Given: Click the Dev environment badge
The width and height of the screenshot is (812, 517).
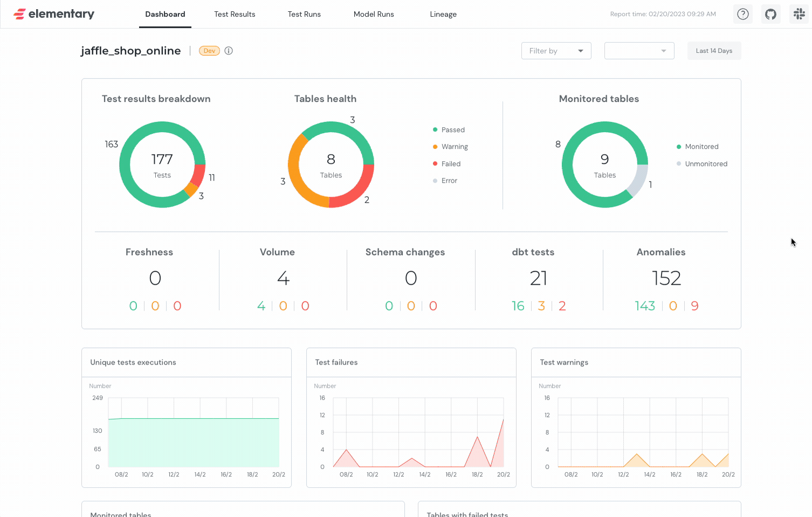Looking at the screenshot, I should (209, 50).
